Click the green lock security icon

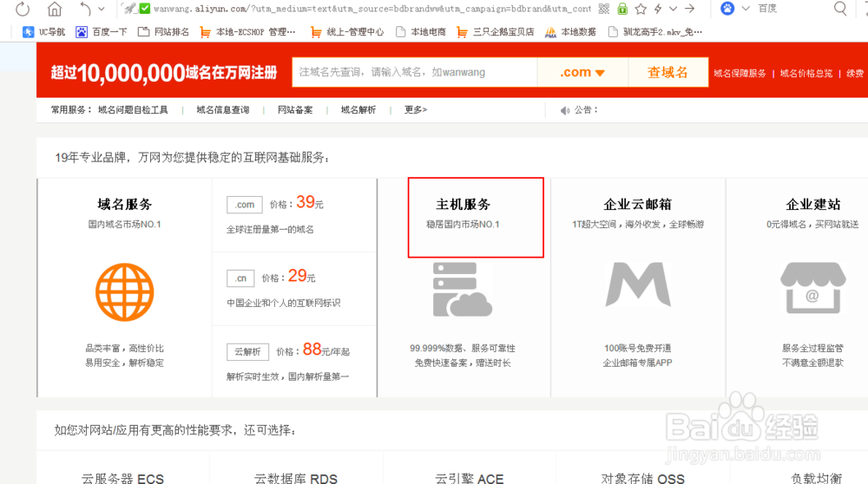click(x=622, y=9)
